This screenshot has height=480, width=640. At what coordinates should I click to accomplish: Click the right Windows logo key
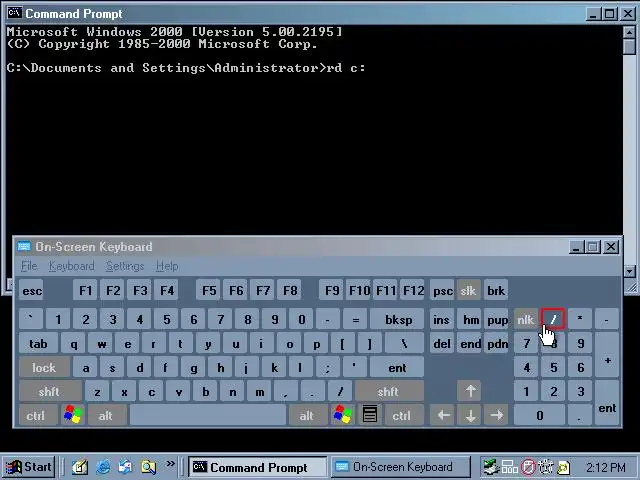tap(342, 415)
